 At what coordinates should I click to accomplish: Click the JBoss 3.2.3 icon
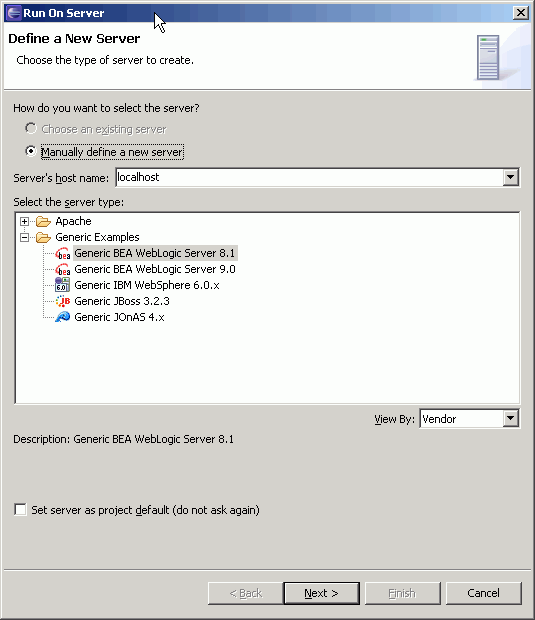coord(62,301)
